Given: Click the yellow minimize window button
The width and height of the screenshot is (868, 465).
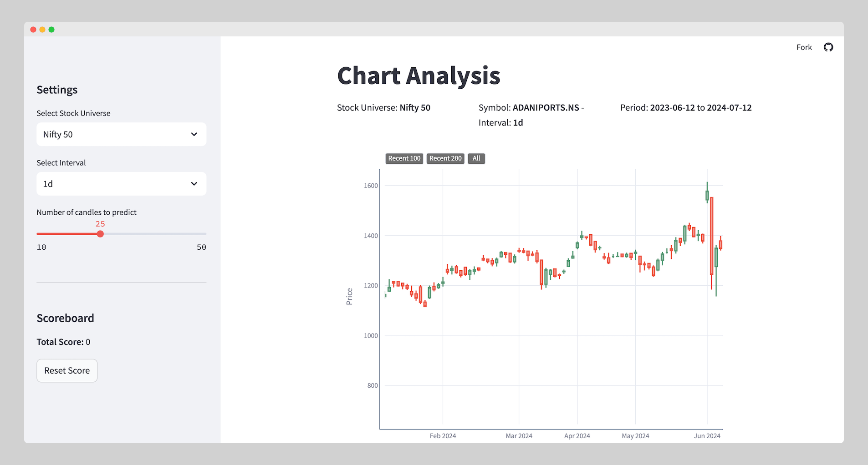Looking at the screenshot, I should click(42, 30).
